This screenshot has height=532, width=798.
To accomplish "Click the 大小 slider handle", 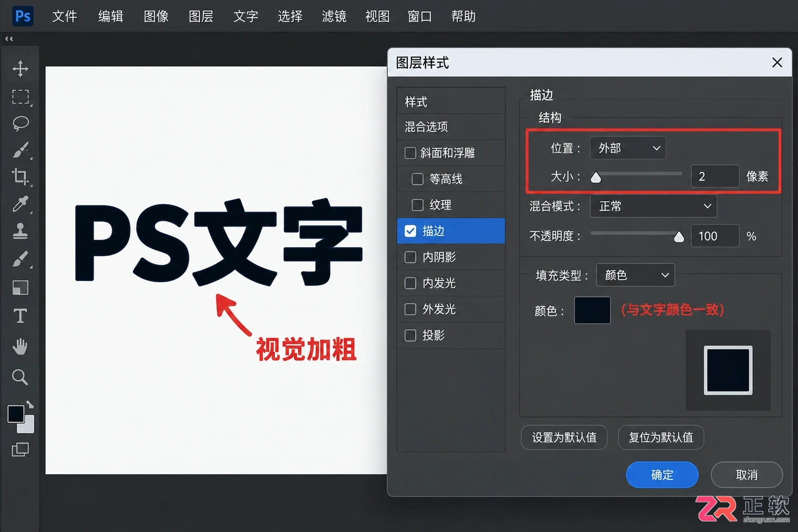I will pos(596,177).
